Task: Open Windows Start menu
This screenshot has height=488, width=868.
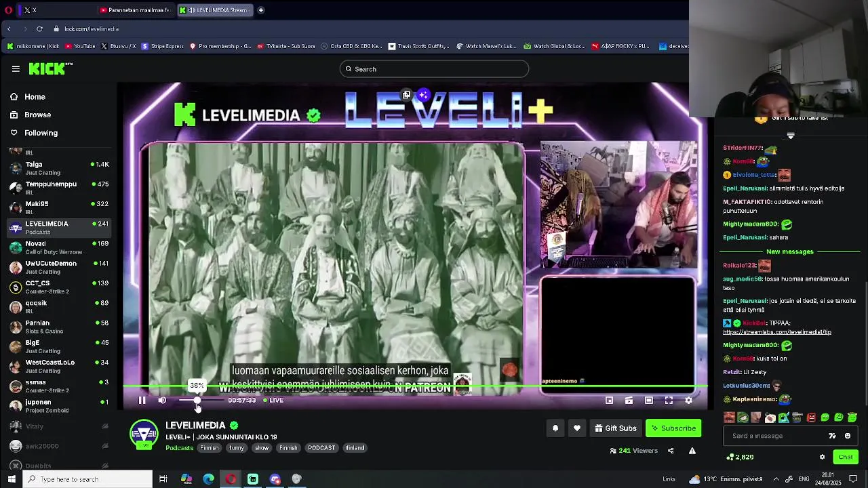Action: pos(12,479)
